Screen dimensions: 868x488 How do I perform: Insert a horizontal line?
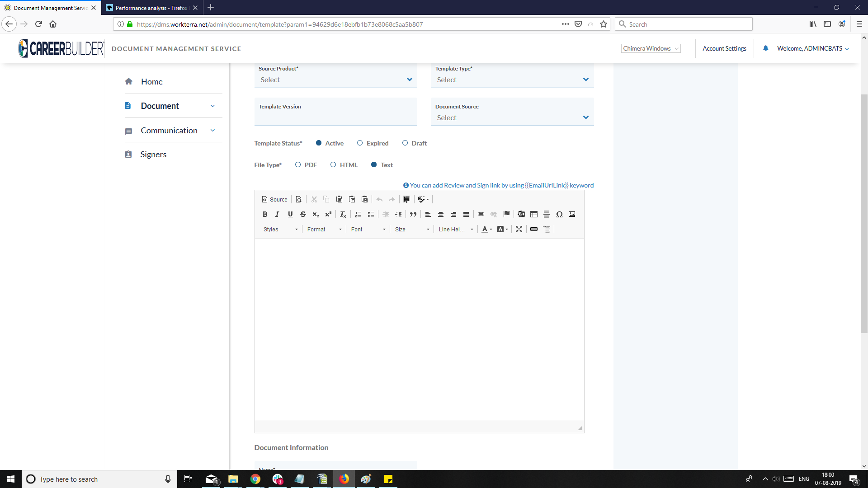pos(547,215)
